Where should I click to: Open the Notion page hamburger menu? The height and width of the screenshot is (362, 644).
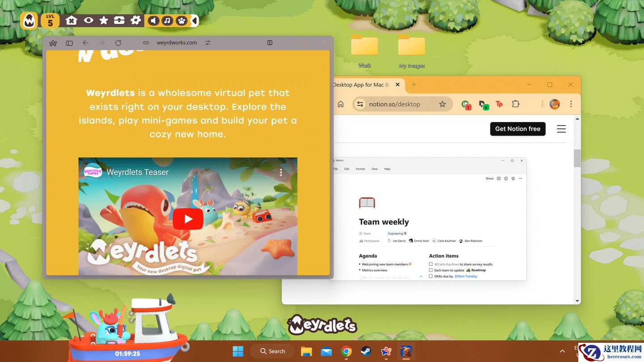coord(561,129)
